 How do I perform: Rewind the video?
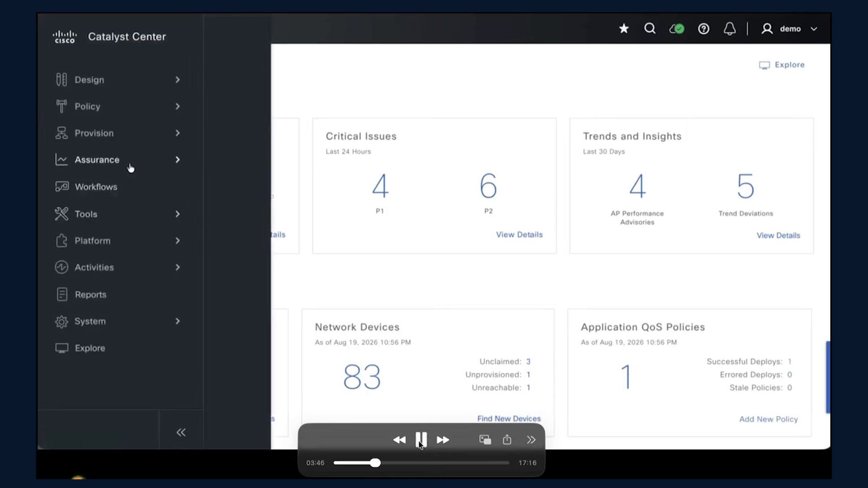[399, 440]
